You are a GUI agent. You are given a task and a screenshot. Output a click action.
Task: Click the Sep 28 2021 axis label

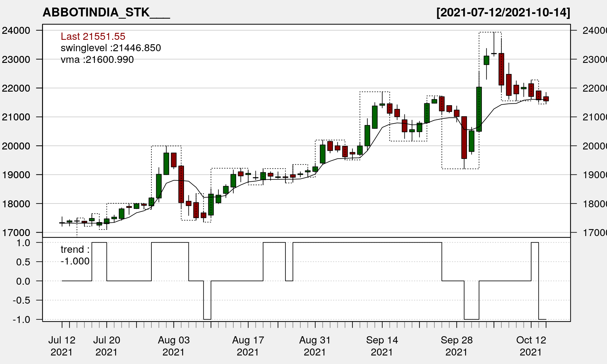click(457, 346)
